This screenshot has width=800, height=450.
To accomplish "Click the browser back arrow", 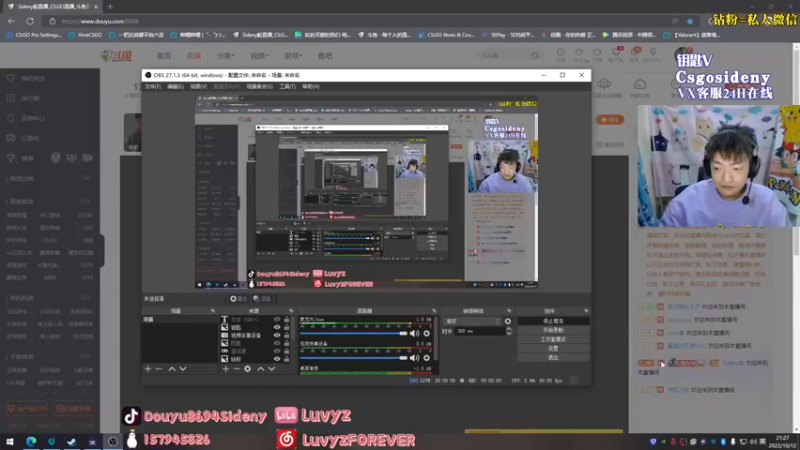I will click(x=11, y=21).
